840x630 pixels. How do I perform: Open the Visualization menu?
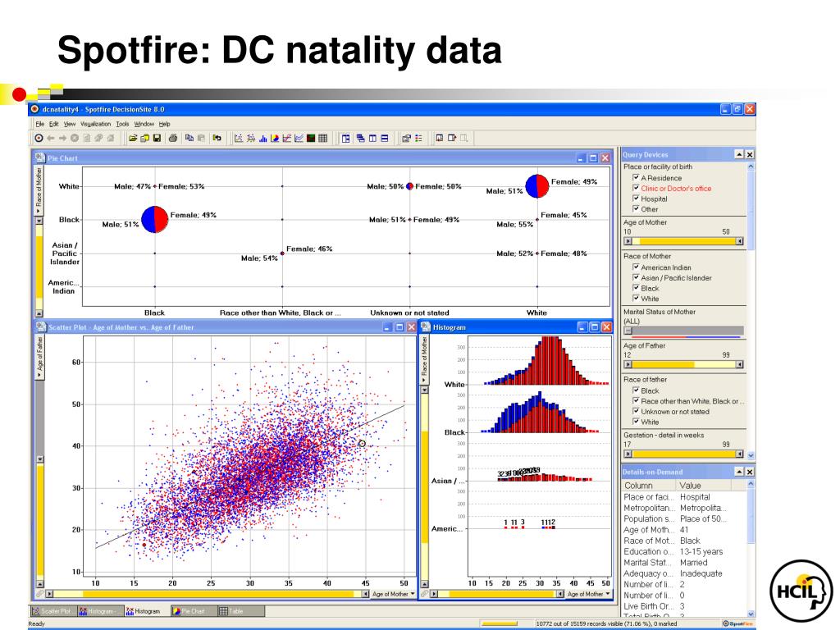click(95, 124)
